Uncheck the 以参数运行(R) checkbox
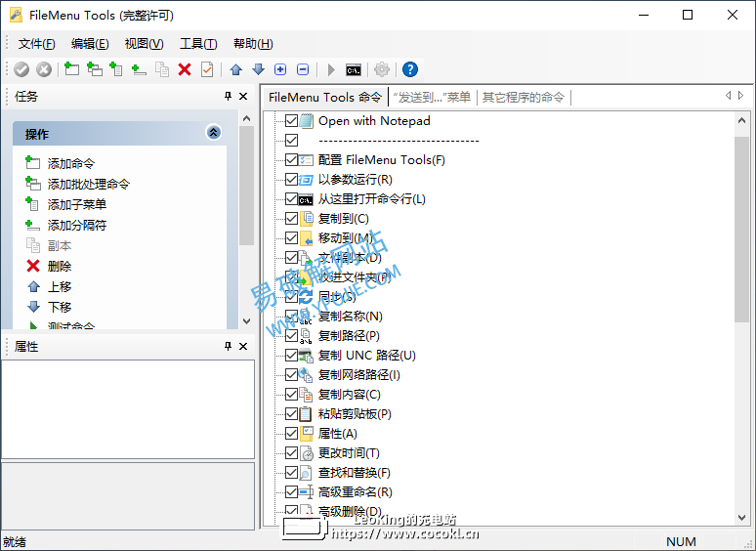 (x=292, y=180)
